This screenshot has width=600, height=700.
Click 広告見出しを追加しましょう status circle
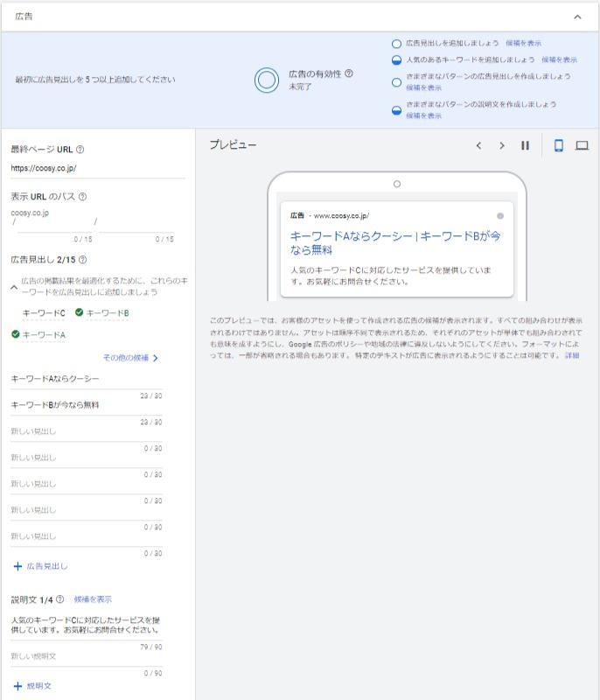pyautogui.click(x=396, y=44)
